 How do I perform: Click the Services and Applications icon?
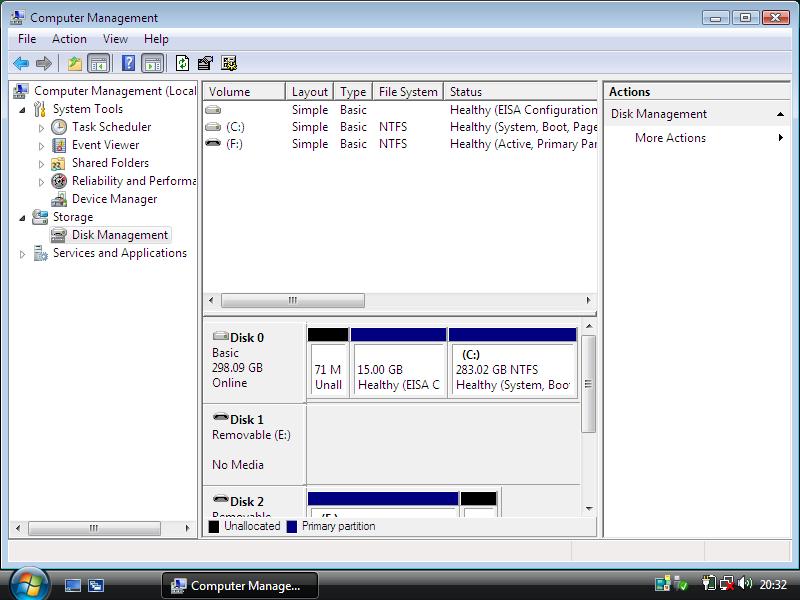click(x=40, y=253)
